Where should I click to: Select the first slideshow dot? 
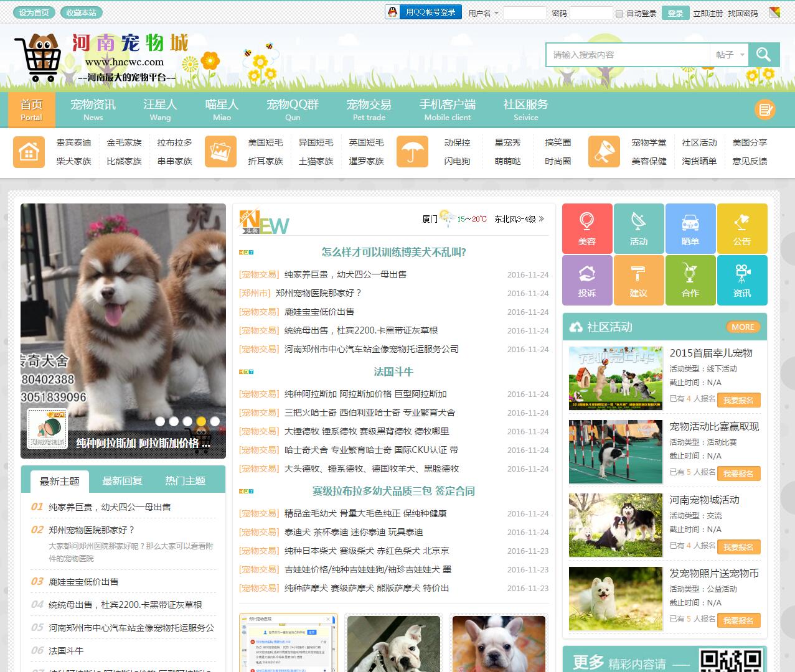click(x=160, y=421)
